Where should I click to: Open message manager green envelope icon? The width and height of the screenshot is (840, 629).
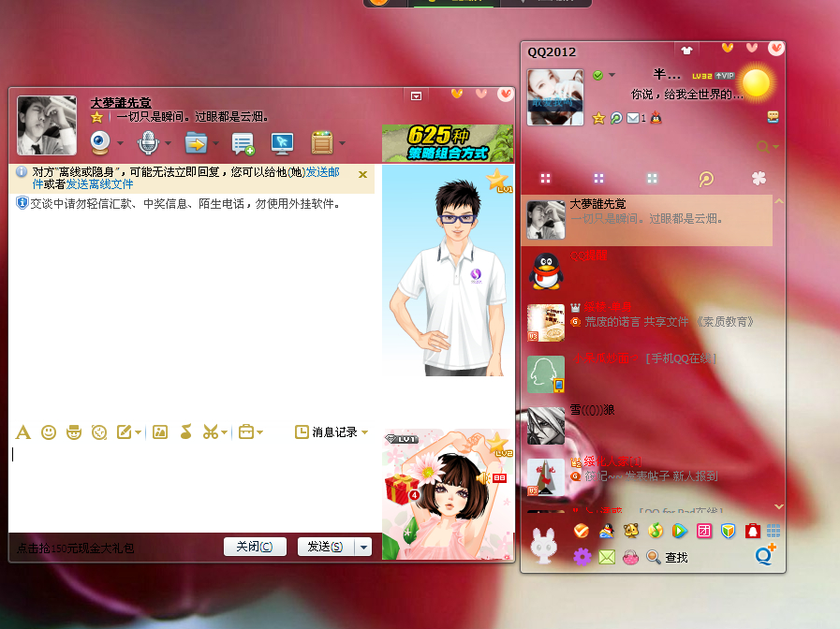coord(607,557)
